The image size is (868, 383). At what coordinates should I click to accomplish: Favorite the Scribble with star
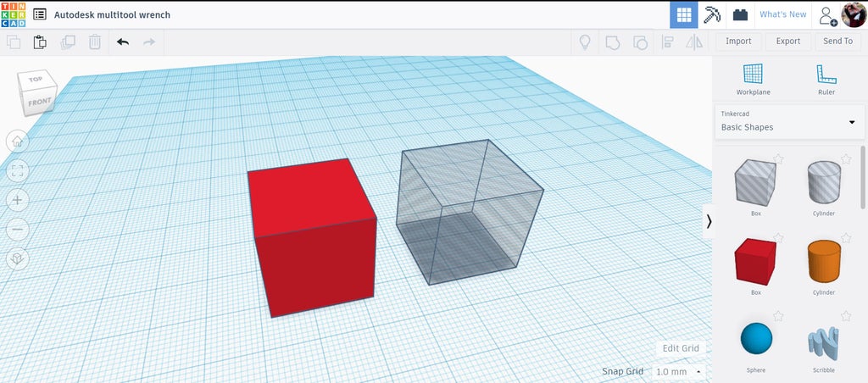click(846, 316)
